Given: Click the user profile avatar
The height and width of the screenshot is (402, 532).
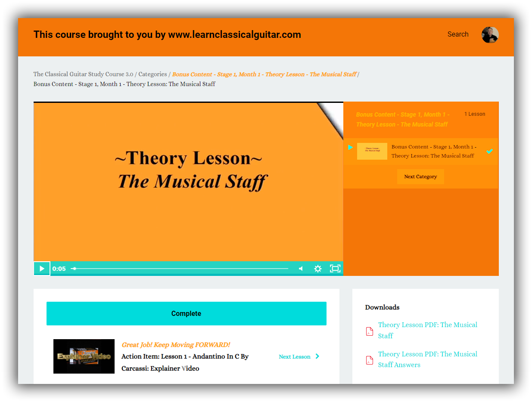Looking at the screenshot, I should click(x=490, y=35).
